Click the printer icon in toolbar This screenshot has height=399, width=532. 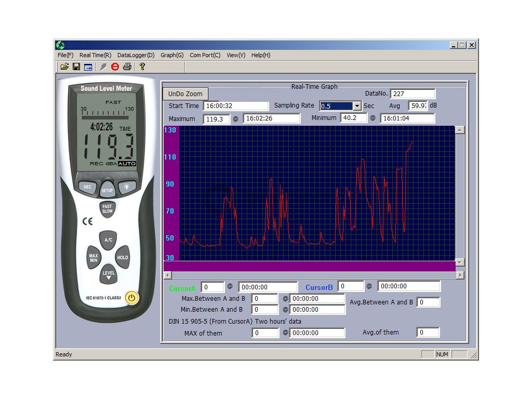tap(127, 66)
